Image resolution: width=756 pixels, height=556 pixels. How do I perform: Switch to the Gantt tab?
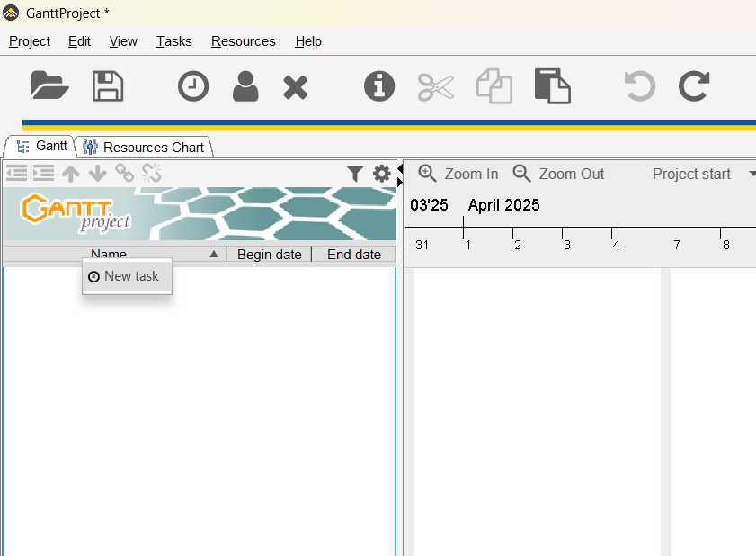40,146
